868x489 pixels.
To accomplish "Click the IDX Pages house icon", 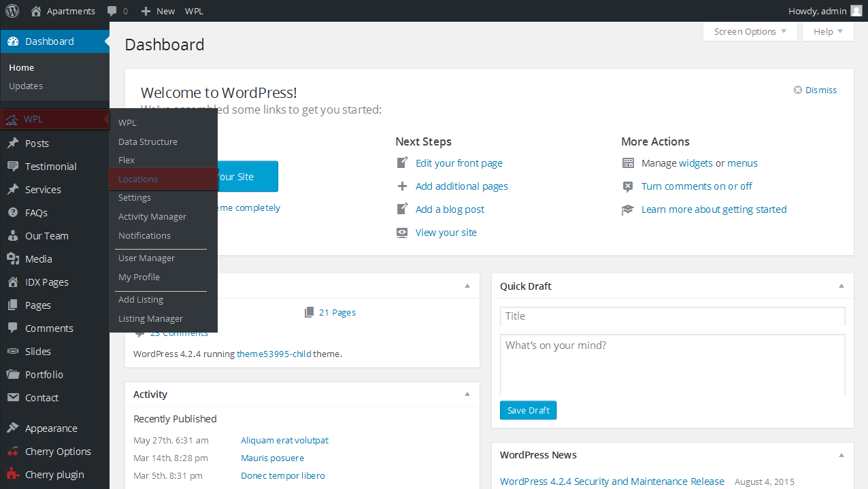I will pyautogui.click(x=12, y=282).
